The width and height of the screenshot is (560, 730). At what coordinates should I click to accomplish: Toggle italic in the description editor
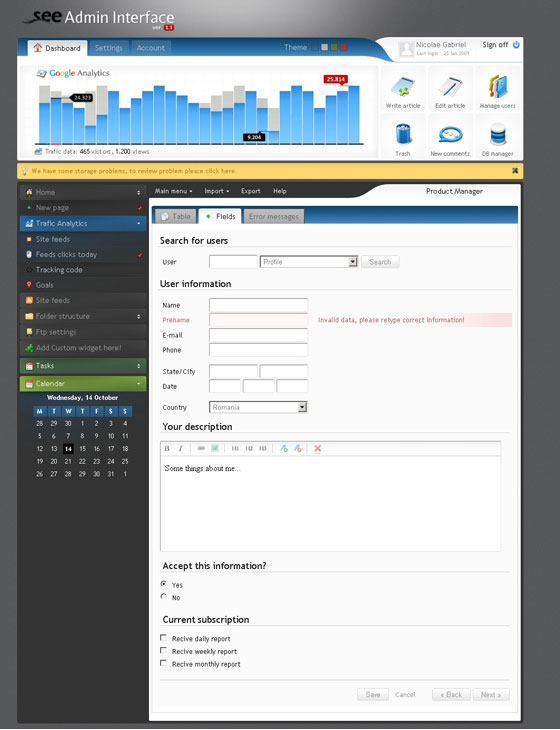[181, 448]
